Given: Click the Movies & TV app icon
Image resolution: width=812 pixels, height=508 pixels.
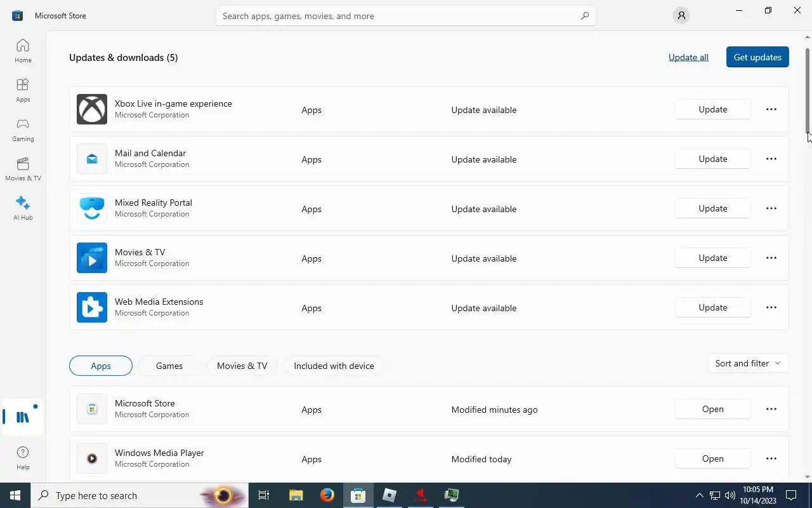Looking at the screenshot, I should [x=92, y=258].
